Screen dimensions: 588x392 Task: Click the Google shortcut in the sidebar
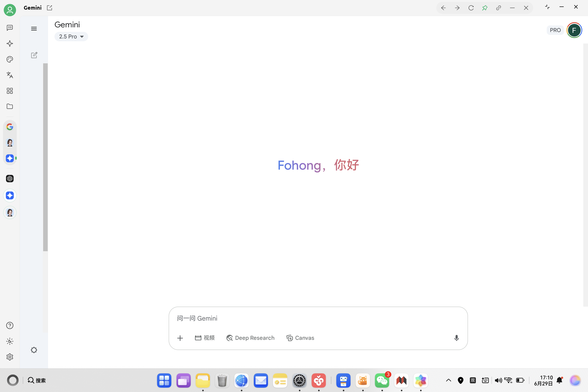10,127
